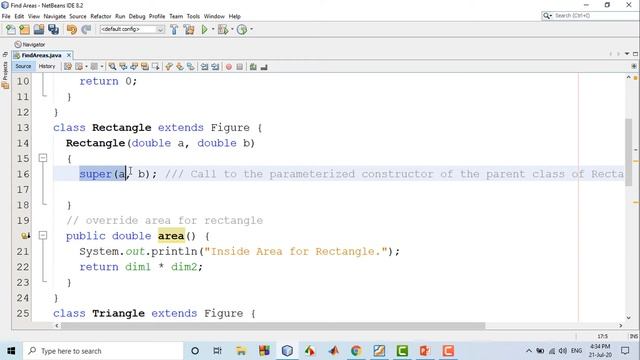
Task: Open the editor documents list arrow
Action: 627,54
